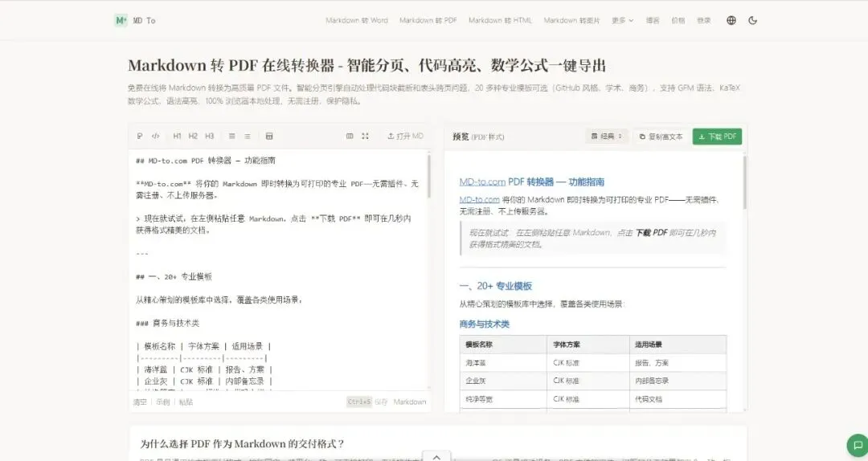Screen dimensions: 868x461
Task: Apply H2 heading in editor
Action: click(x=193, y=137)
